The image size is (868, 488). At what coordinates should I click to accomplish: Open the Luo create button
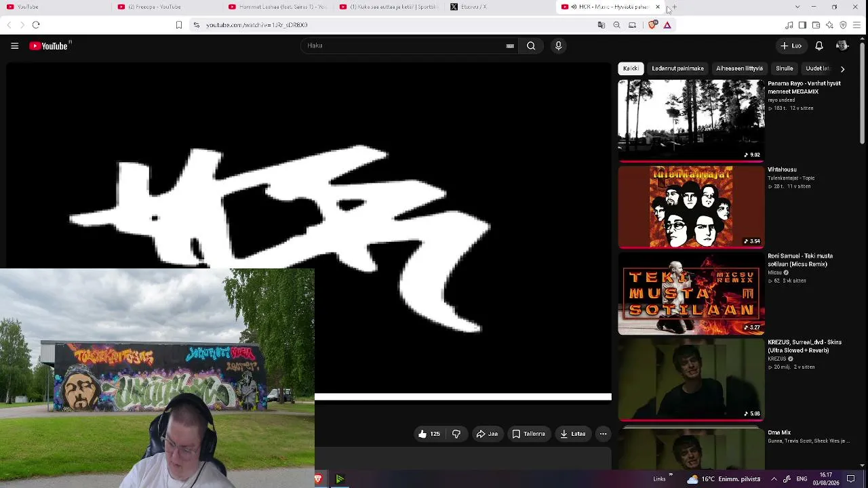tap(791, 46)
